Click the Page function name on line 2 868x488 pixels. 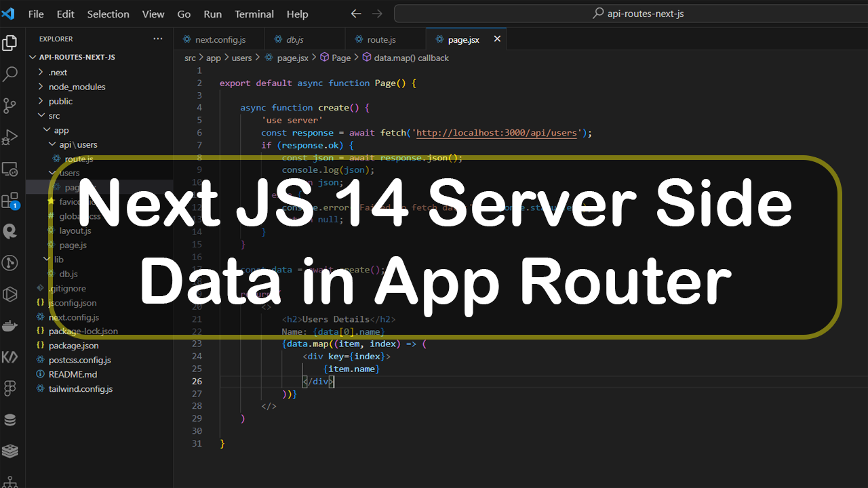pyautogui.click(x=385, y=83)
